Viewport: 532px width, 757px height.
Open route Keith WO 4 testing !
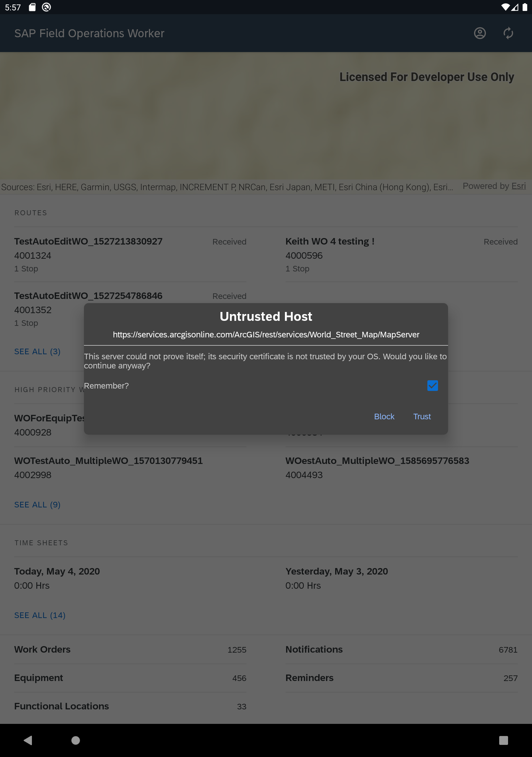pos(401,255)
